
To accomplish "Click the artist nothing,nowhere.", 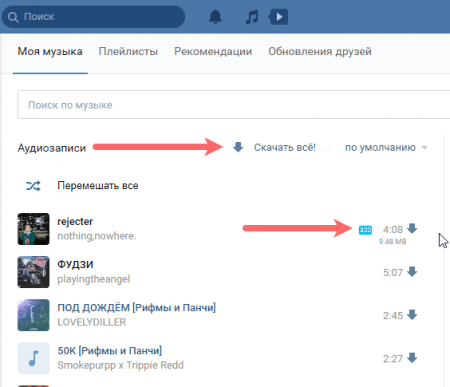I will point(97,236).
